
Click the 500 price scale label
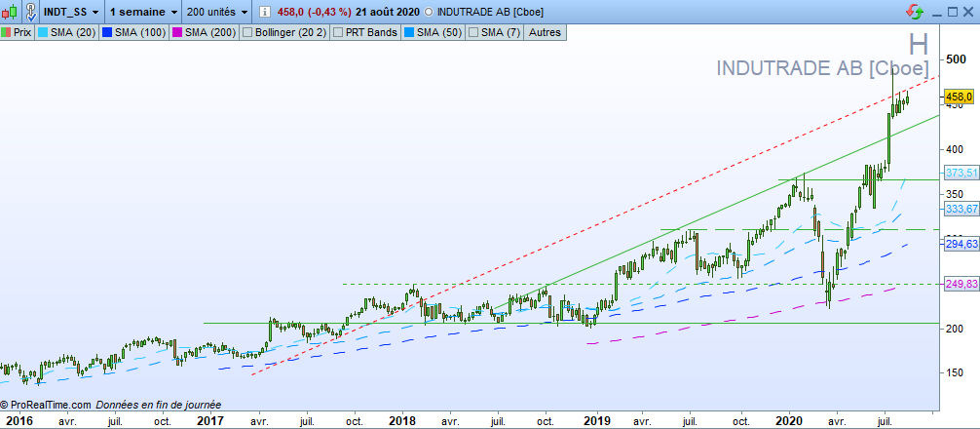[955, 59]
